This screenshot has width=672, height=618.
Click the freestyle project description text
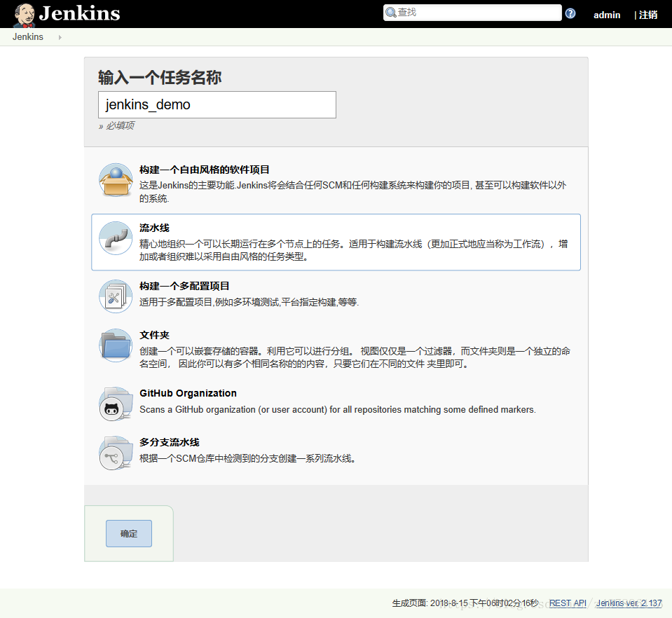point(352,191)
